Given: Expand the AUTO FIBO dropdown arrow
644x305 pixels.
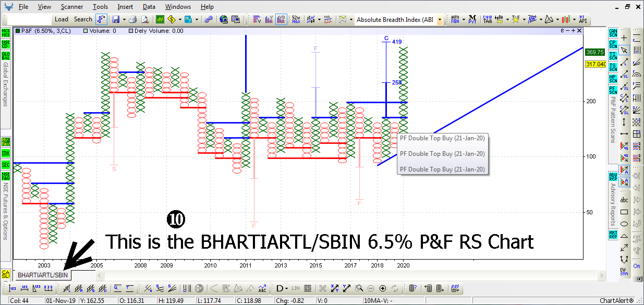Looking at the screenshot, I should pos(464,19).
